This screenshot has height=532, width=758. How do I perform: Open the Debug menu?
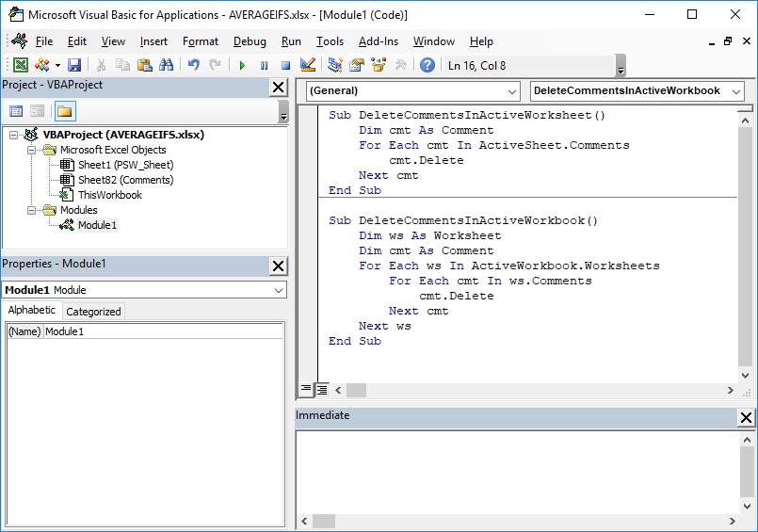(250, 41)
